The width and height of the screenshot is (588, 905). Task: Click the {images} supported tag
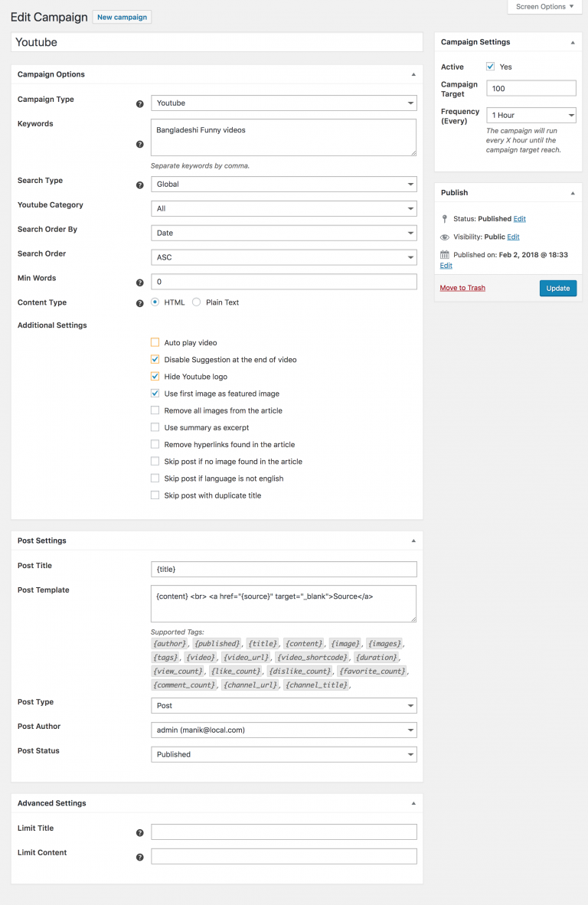tap(384, 644)
